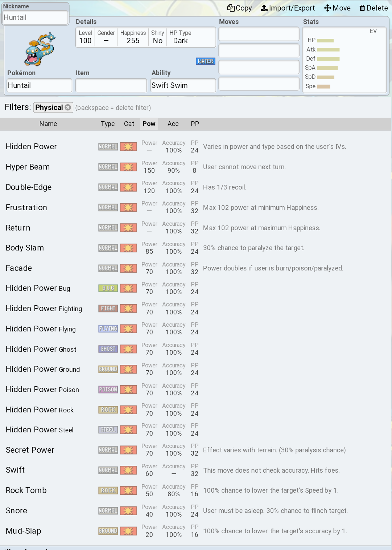Viewport: 392px width, 550px height.
Task: Click the Bug type icon for Hidden Power Bug
Action: pos(108,288)
